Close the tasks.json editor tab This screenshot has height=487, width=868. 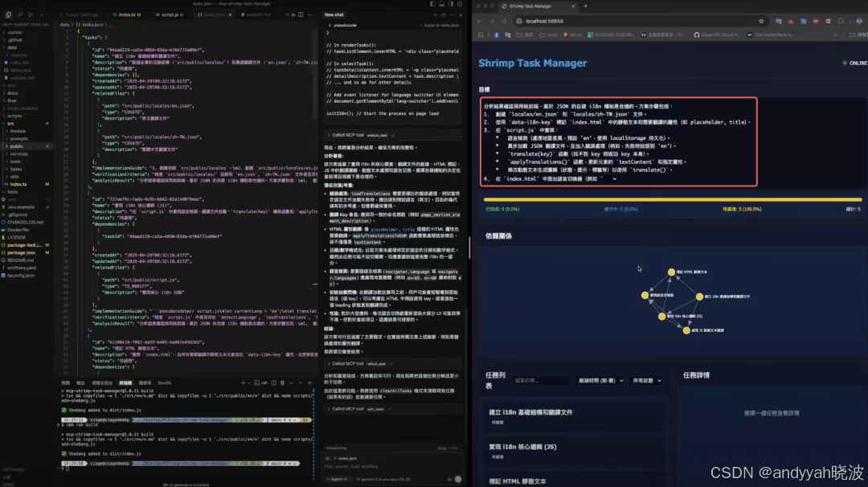tap(231, 15)
